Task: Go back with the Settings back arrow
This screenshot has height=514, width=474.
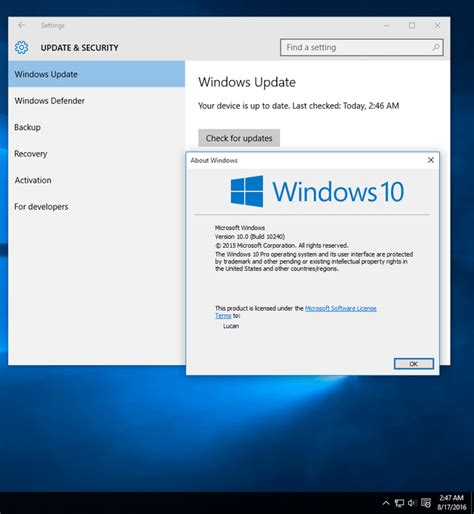Action: [x=21, y=25]
